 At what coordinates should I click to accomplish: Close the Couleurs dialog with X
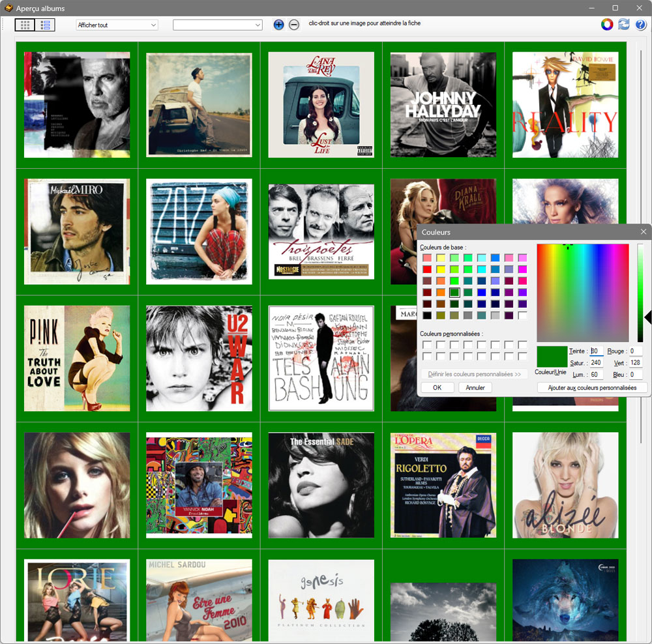(644, 231)
